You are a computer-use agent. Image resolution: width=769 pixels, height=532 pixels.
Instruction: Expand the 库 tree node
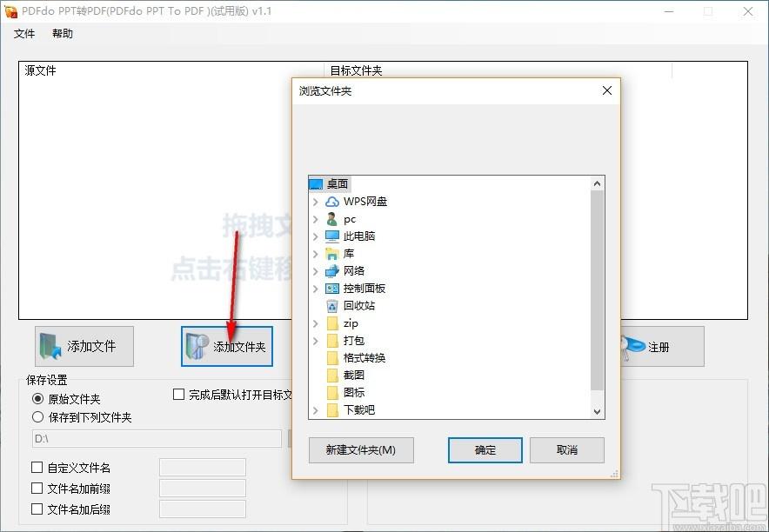pos(316,254)
